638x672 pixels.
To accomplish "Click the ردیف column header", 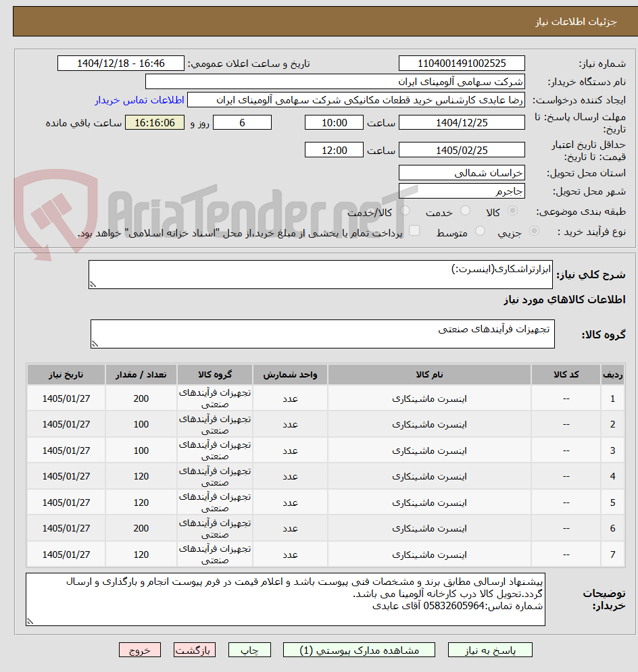I will [612, 375].
